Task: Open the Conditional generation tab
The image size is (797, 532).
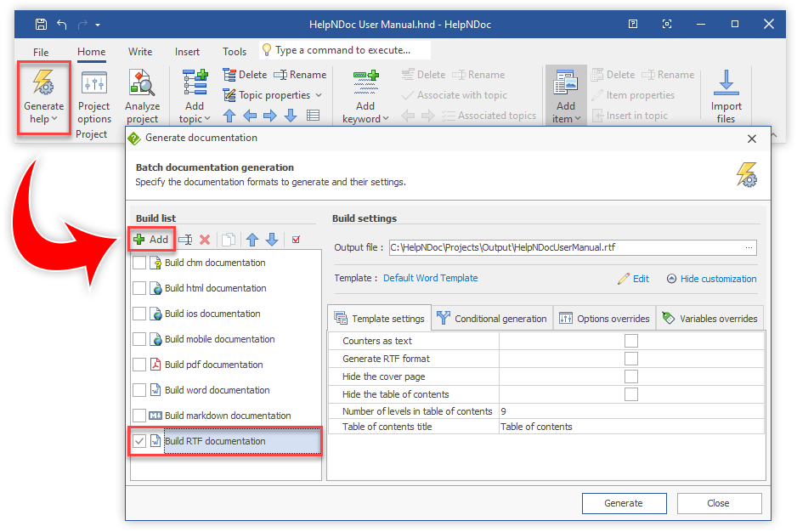Action: point(492,319)
